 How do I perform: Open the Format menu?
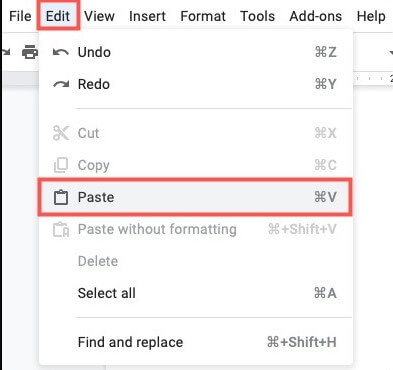203,16
